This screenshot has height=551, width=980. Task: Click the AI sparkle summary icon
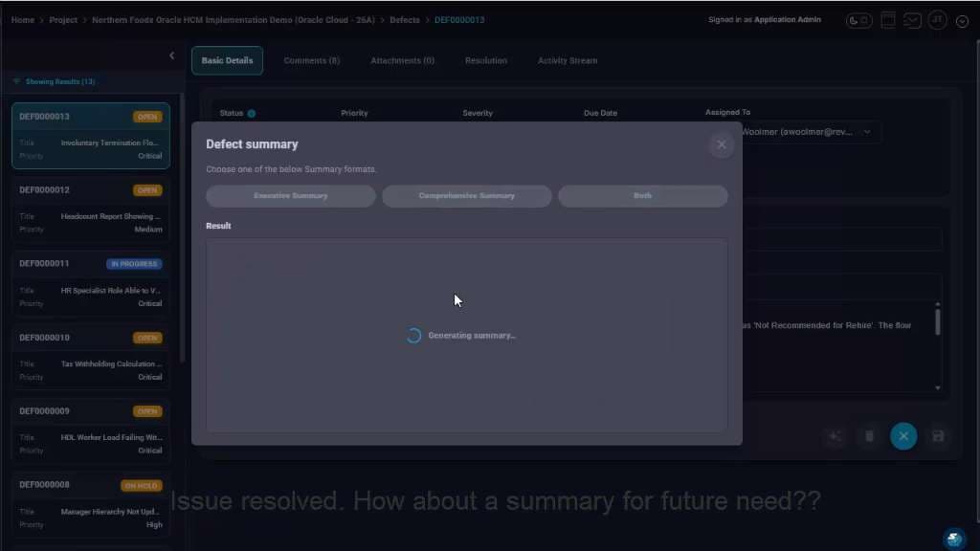coord(835,436)
